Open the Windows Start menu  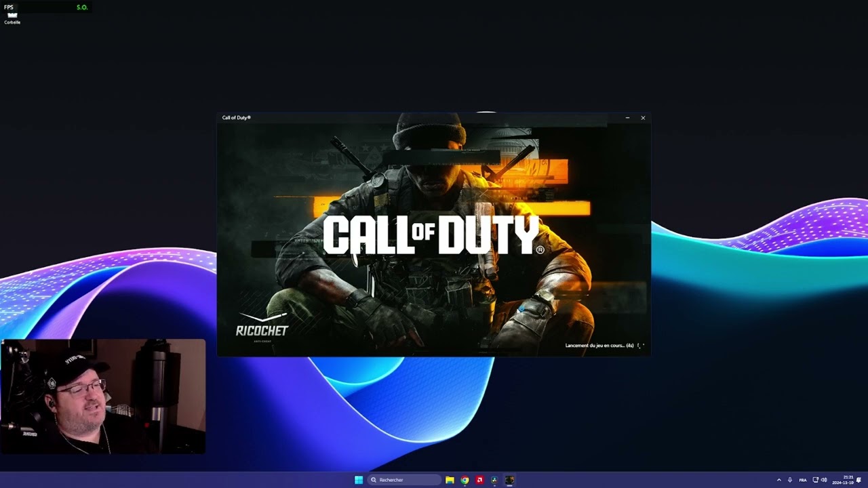(x=359, y=480)
